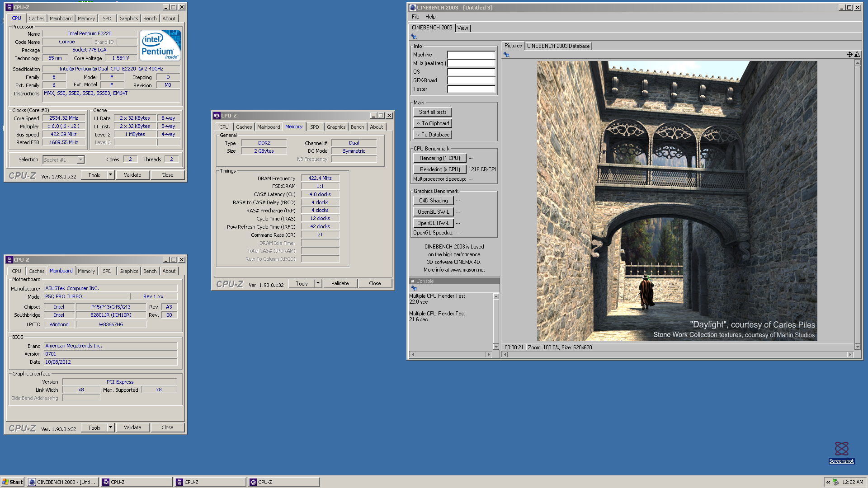The height and width of the screenshot is (488, 868).
Task: Click the taskbar clock showing 12:22 AM
Action: click(x=853, y=482)
